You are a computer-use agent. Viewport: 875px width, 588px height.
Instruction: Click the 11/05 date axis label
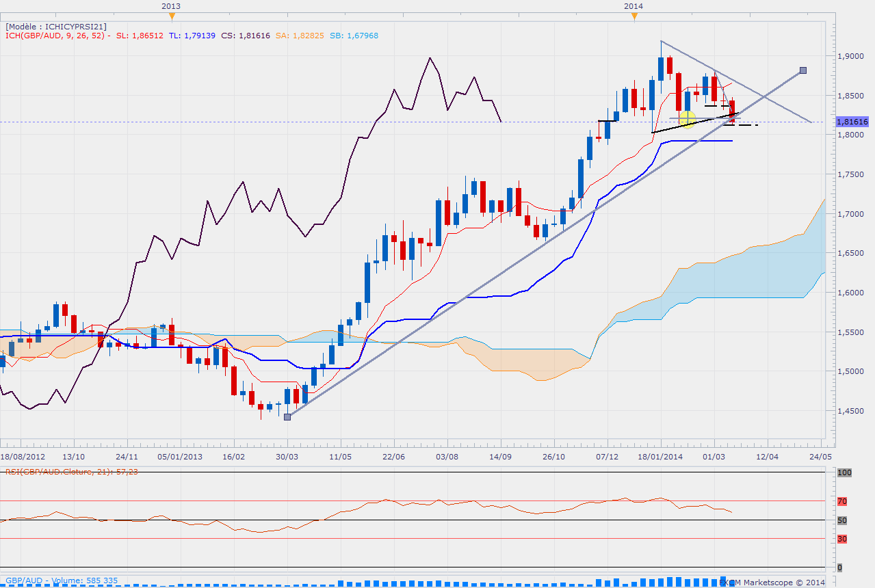click(340, 455)
